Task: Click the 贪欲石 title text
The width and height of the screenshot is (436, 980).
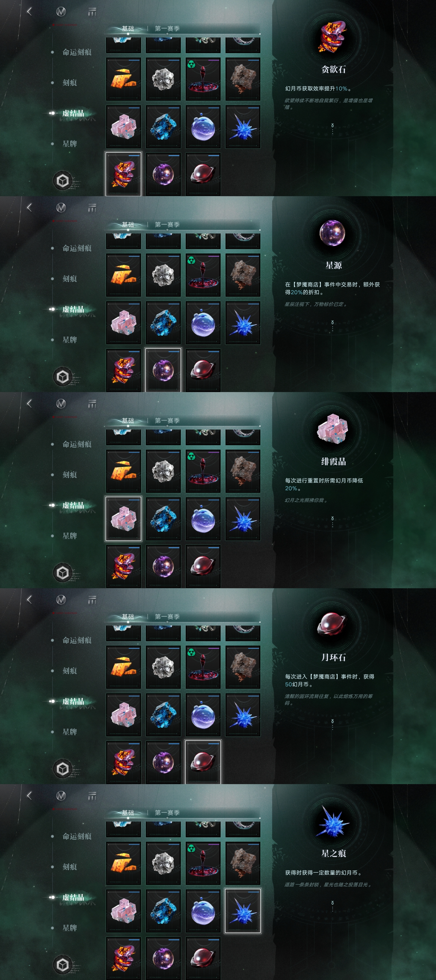Action: click(333, 69)
